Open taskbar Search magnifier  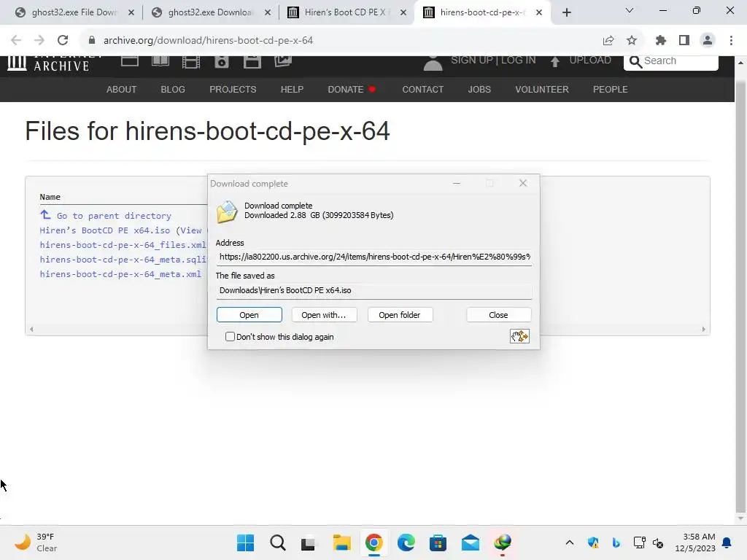click(x=278, y=542)
